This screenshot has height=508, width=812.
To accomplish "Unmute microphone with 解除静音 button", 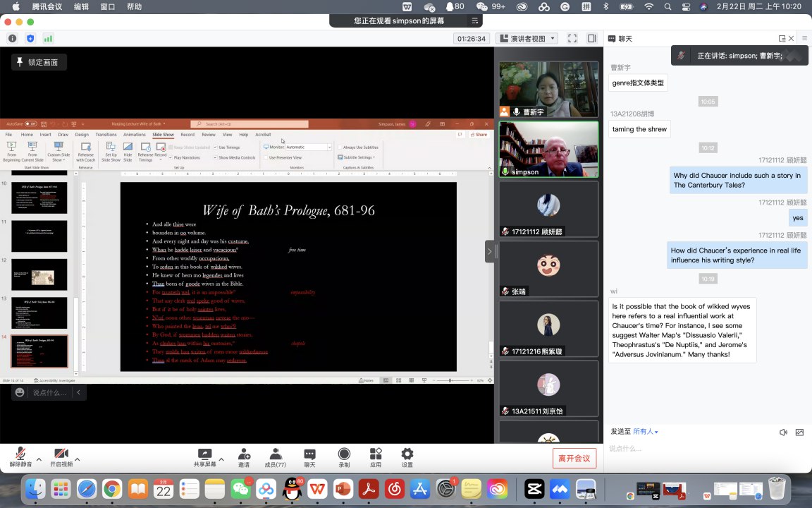I will tap(20, 456).
